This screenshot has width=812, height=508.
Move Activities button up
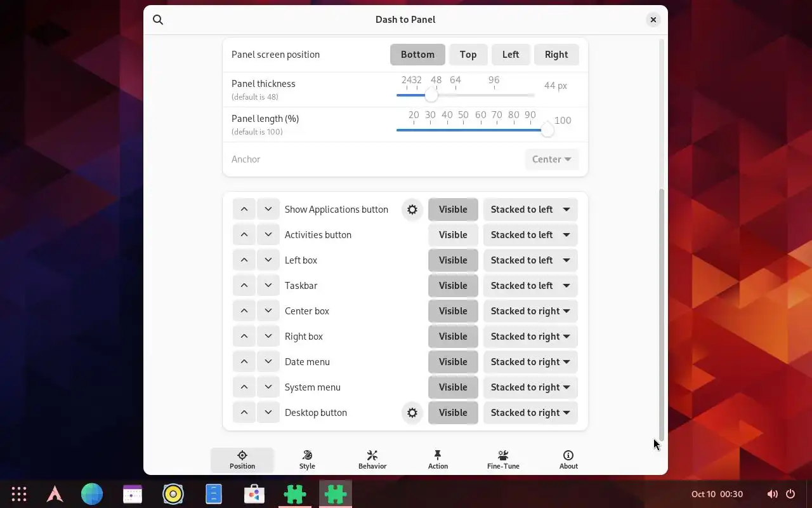point(244,235)
